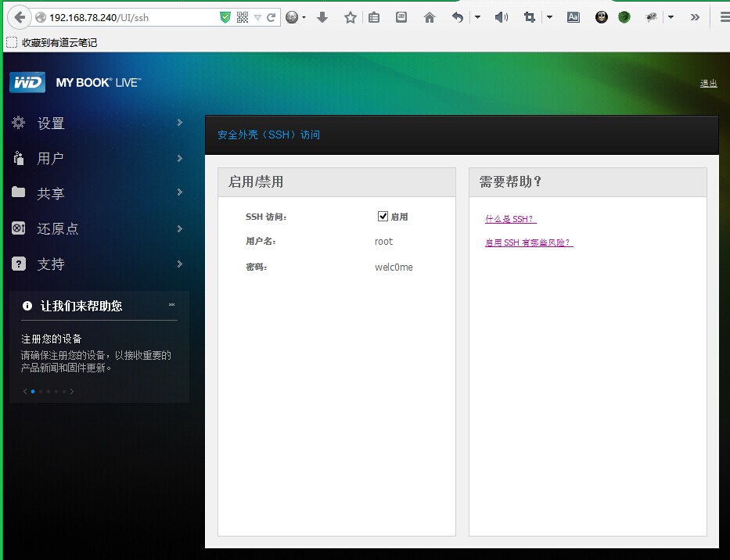Click the safe icon beside 还原点
This screenshot has height=560, width=730.
(x=18, y=228)
